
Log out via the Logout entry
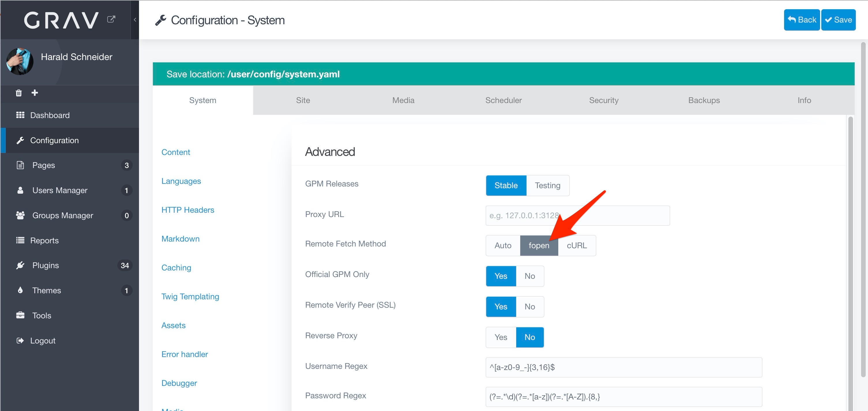pyautogui.click(x=70, y=341)
